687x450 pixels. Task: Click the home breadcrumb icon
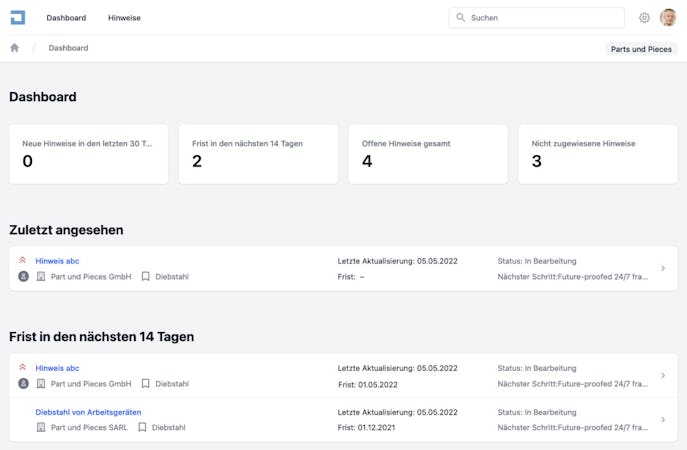click(15, 48)
